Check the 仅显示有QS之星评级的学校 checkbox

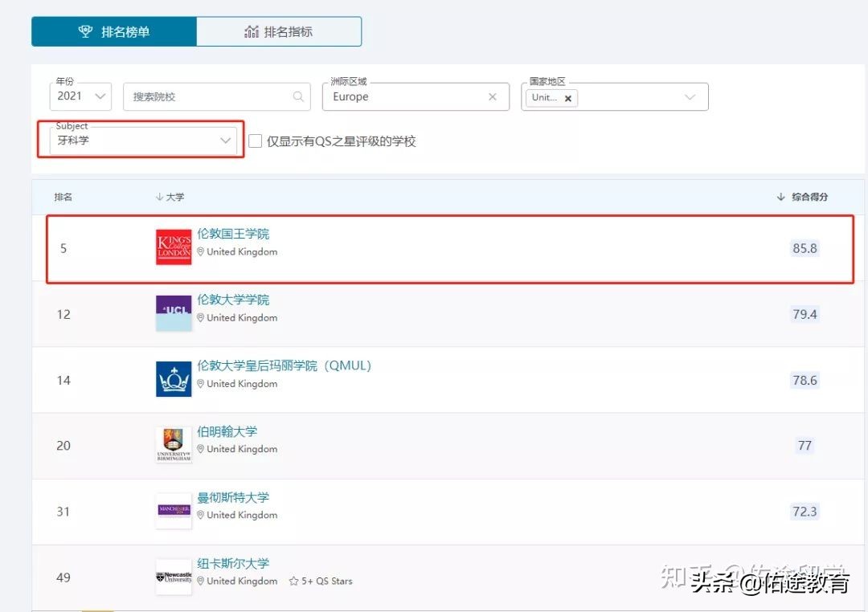[254, 141]
